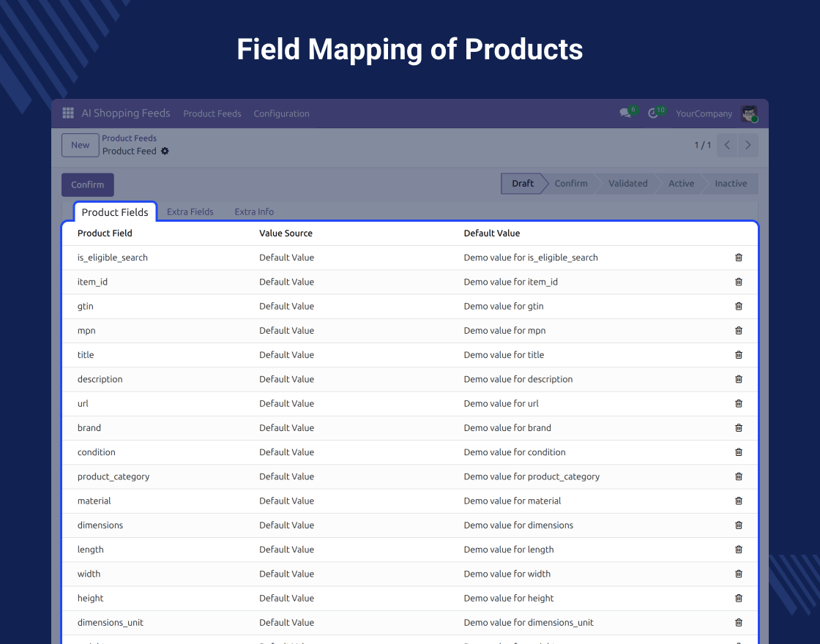820x644 pixels.
Task: Delete the item_id row
Action: pos(739,282)
